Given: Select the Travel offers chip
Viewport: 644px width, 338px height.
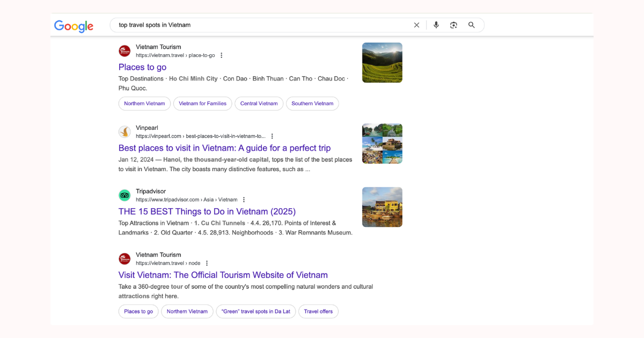Looking at the screenshot, I should (318, 311).
